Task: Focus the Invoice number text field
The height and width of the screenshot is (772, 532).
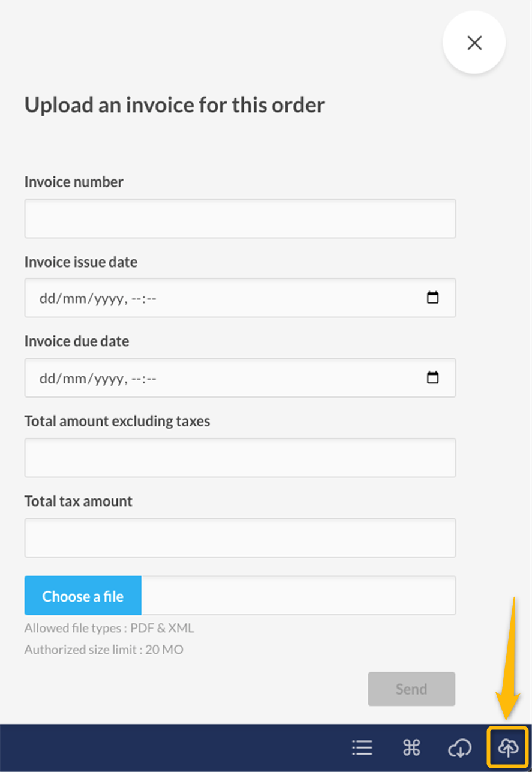Action: [x=240, y=218]
